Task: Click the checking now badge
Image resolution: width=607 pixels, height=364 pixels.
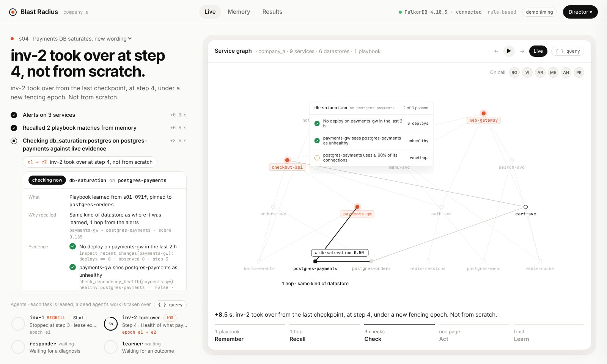Action: (x=47, y=180)
